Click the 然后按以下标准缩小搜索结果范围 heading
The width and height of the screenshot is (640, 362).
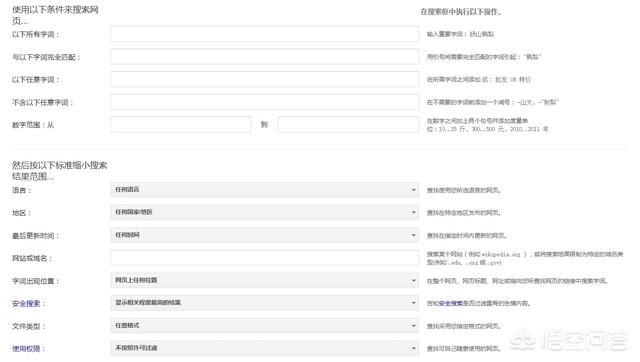(x=59, y=171)
